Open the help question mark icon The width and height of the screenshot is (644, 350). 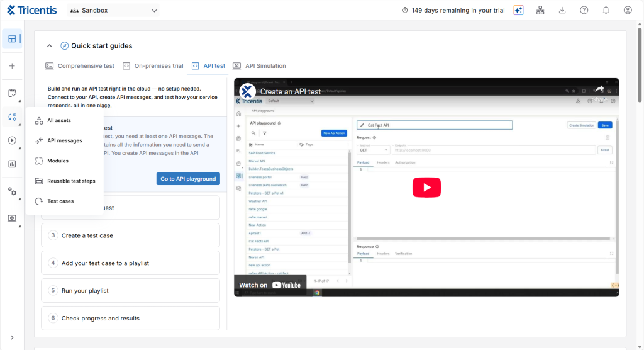tap(584, 10)
